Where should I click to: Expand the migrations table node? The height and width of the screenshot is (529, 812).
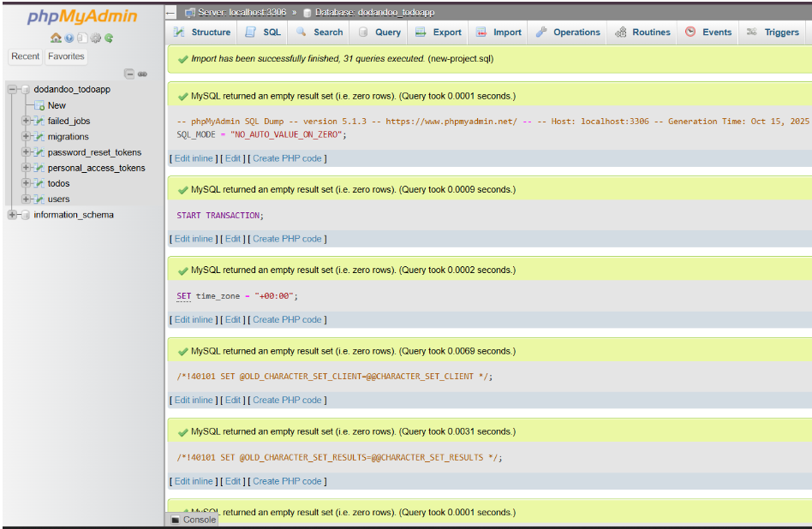coord(26,137)
